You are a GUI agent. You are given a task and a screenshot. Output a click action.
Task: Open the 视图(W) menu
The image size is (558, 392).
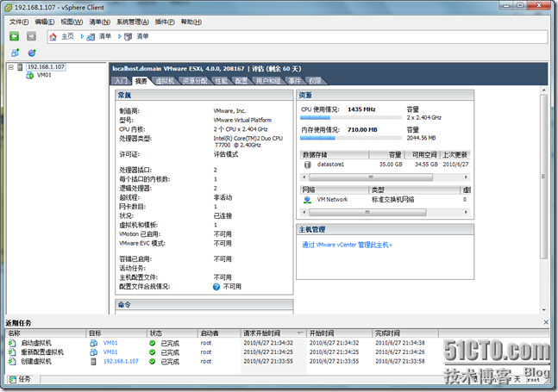72,22
